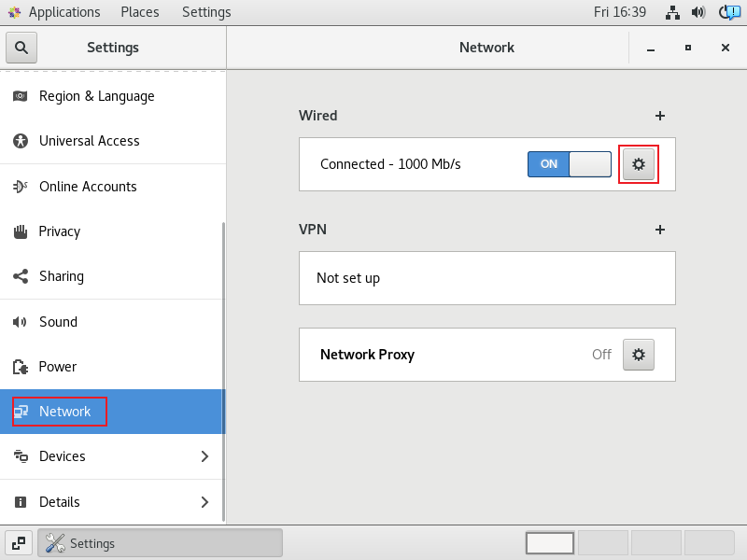Viewport: 747px width, 560px height.
Task: Click the clock showing Fri 16:39
Action: 620,12
